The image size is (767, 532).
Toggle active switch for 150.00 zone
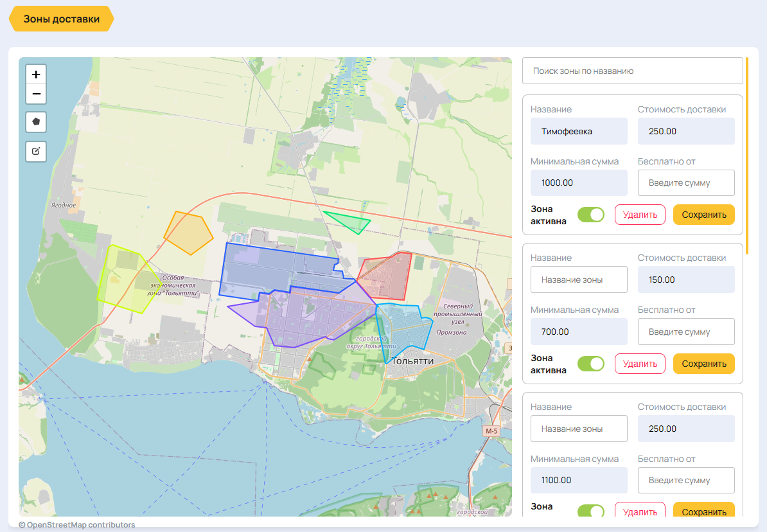tap(591, 364)
